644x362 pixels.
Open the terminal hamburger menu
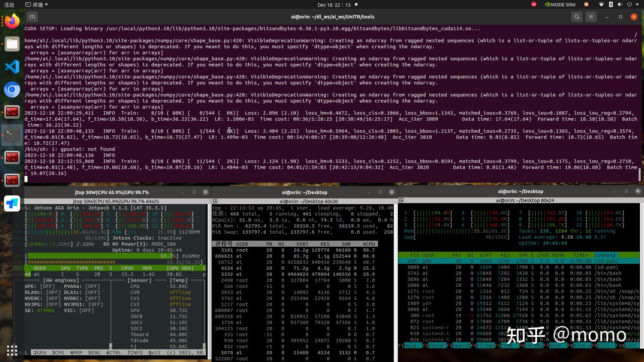click(591, 17)
